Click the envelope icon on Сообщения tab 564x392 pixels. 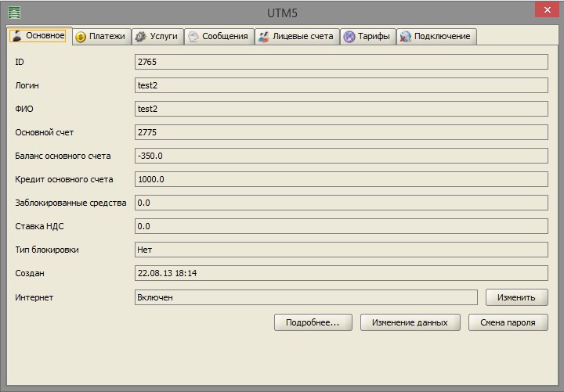193,36
